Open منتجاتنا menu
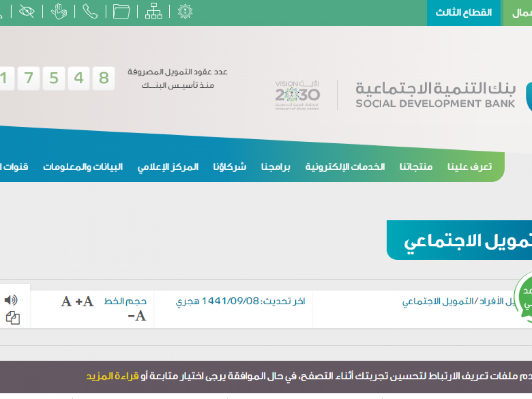This screenshot has height=399, width=532. pos(416,167)
